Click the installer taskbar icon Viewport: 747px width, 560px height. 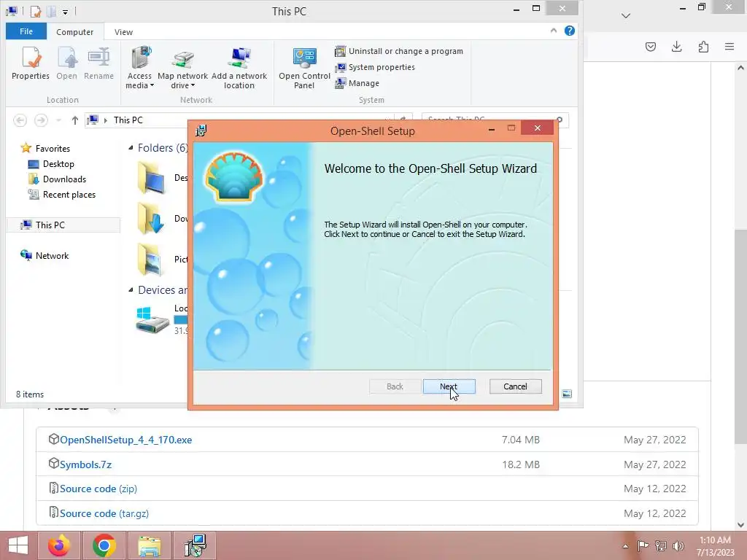click(196, 545)
